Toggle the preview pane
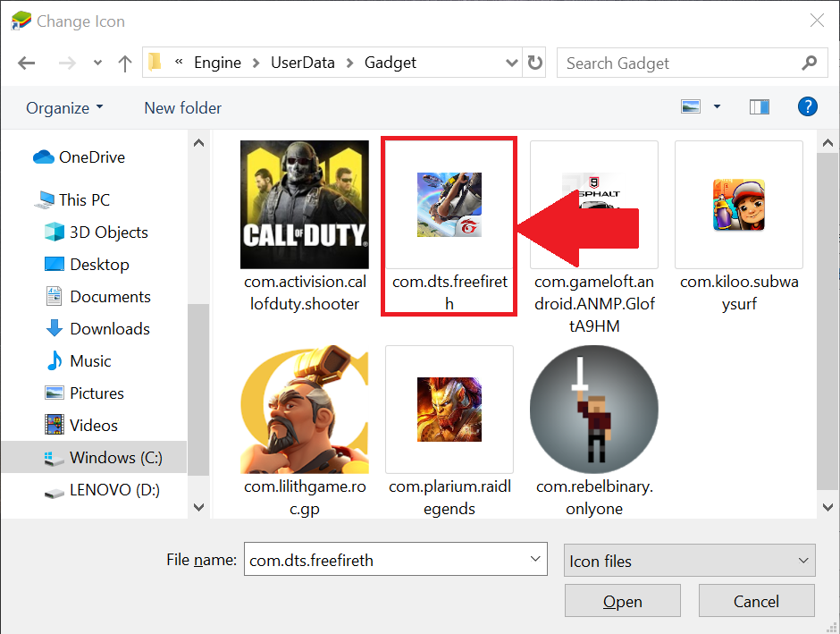 tap(759, 106)
